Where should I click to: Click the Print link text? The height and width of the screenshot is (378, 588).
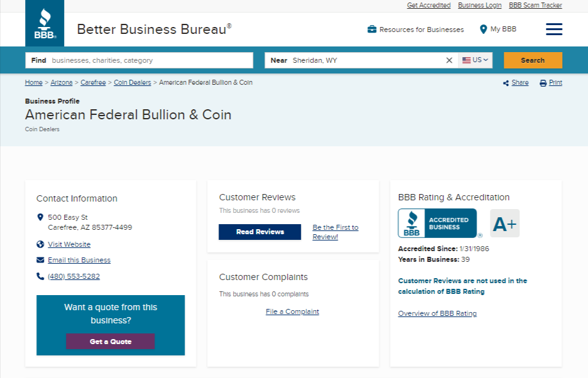(x=555, y=82)
